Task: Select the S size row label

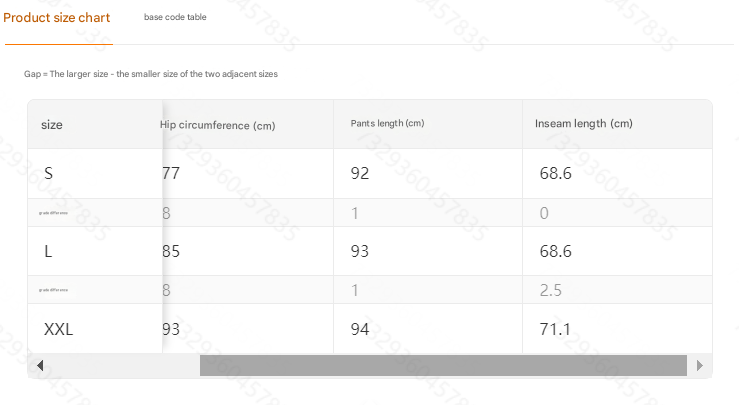Action: tap(48, 174)
